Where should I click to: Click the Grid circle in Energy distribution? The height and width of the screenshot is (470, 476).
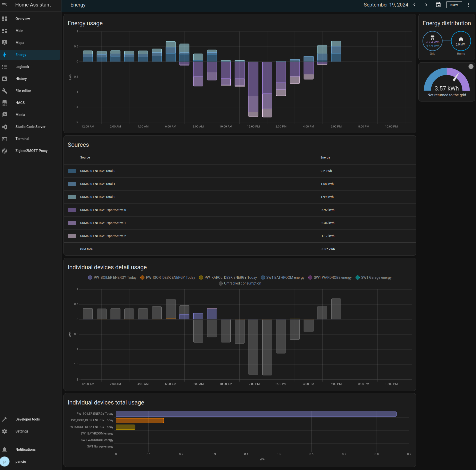click(x=432, y=41)
